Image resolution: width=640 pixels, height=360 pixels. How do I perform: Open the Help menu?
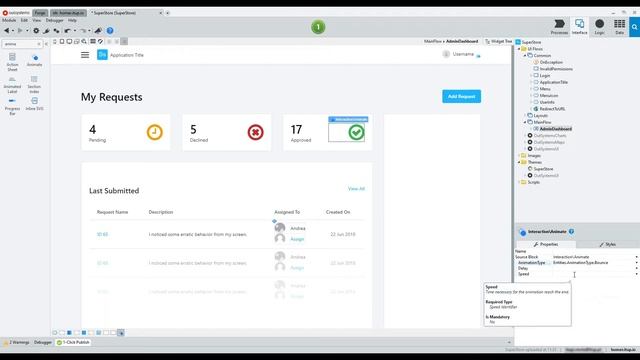[x=72, y=20]
